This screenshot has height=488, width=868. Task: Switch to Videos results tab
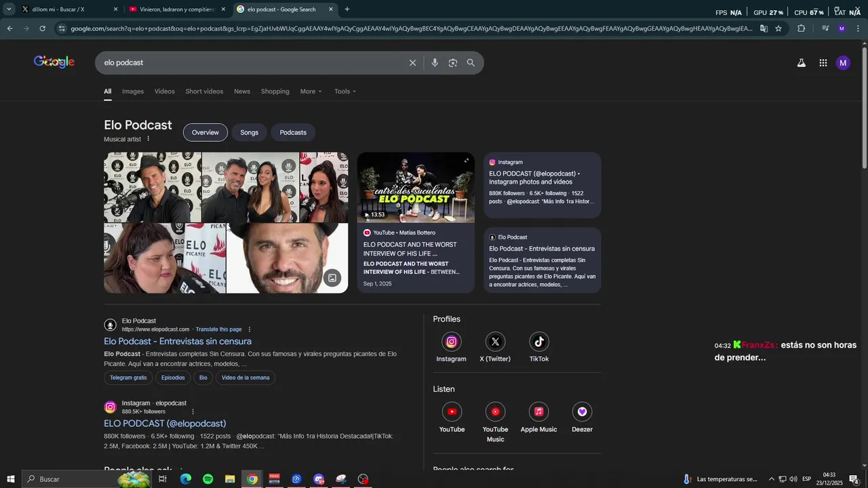(x=164, y=91)
